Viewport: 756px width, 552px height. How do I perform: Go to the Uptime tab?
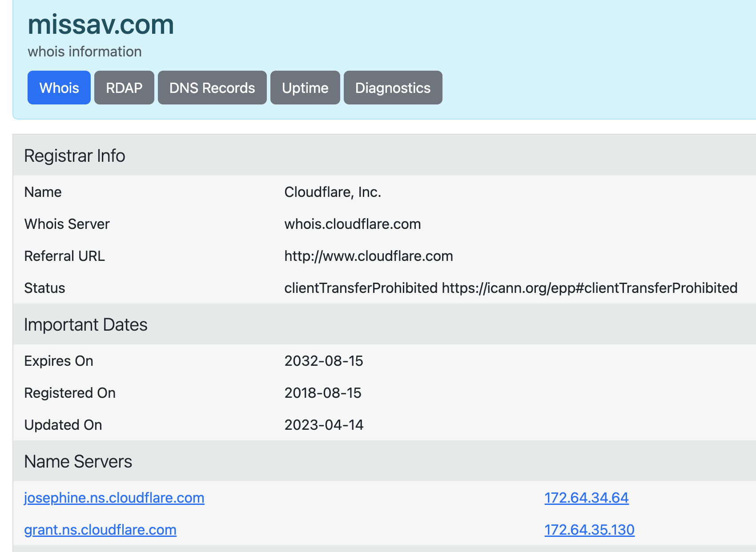point(305,88)
